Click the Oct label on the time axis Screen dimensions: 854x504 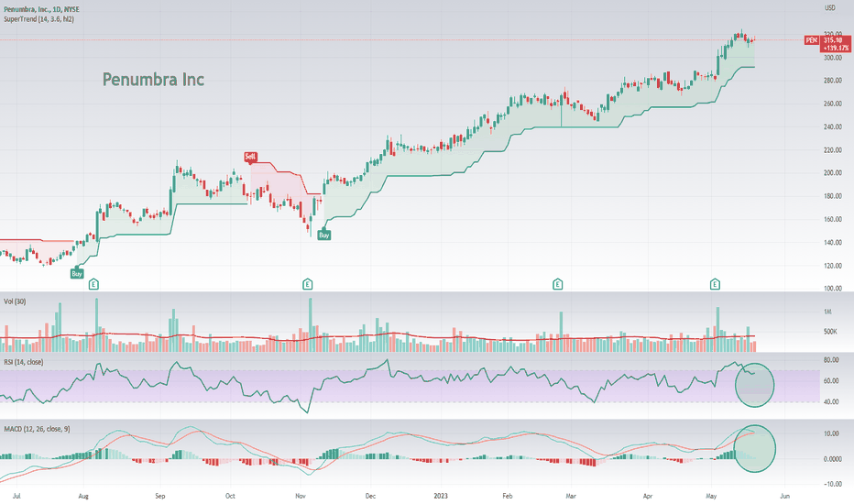click(x=230, y=496)
